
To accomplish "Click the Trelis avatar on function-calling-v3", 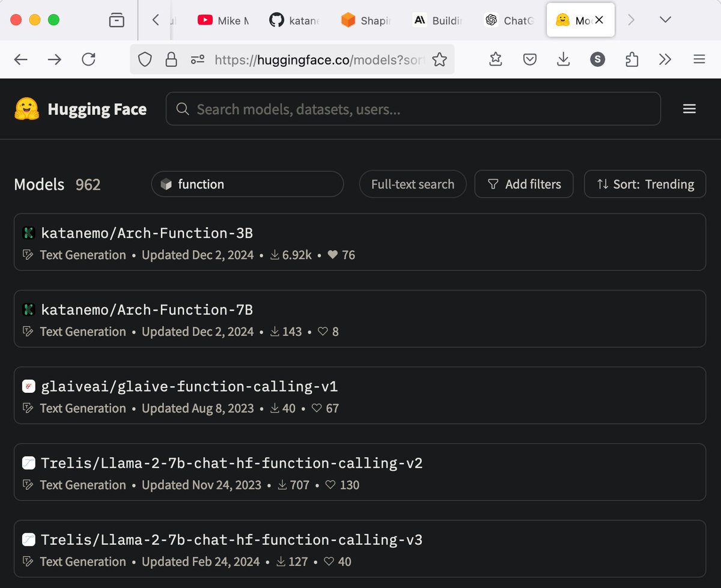I will pyautogui.click(x=29, y=539).
